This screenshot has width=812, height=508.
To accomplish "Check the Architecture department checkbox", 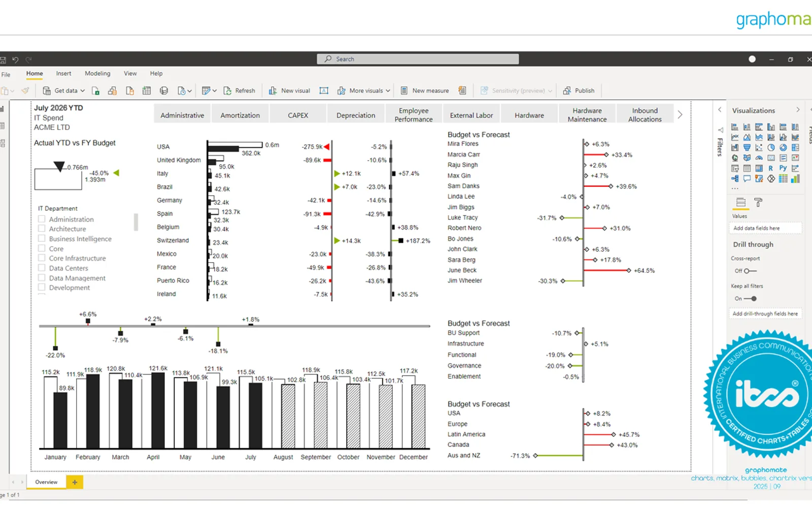I will click(42, 229).
